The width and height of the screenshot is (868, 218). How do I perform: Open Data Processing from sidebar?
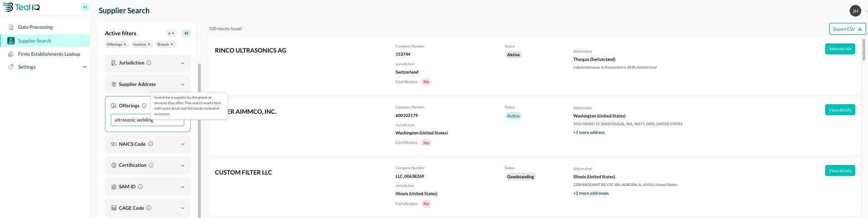click(35, 27)
